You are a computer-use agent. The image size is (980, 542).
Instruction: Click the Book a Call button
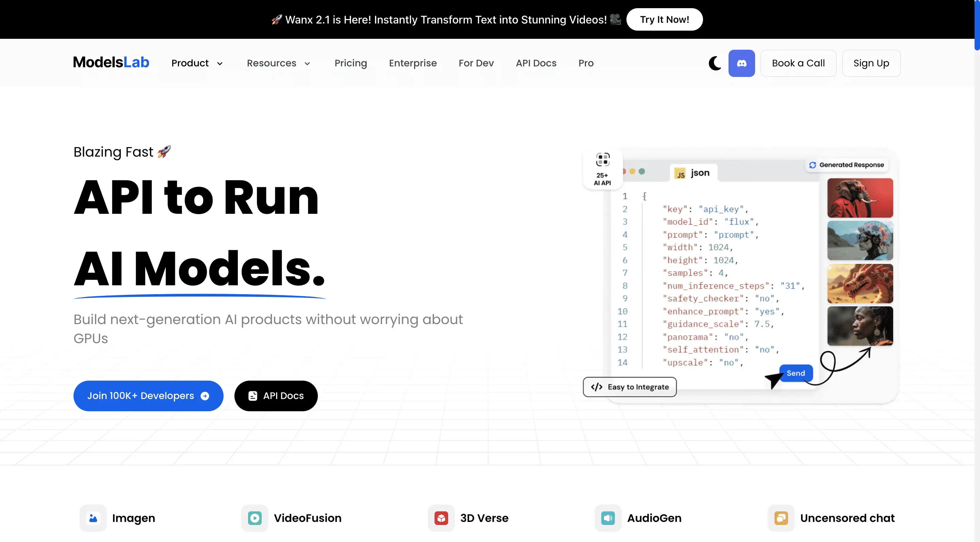(x=798, y=63)
